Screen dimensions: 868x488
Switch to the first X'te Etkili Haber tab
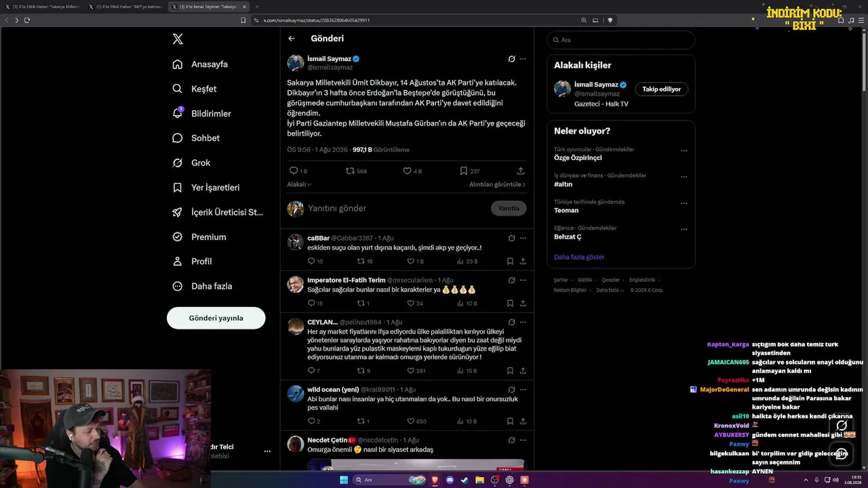coord(41,7)
